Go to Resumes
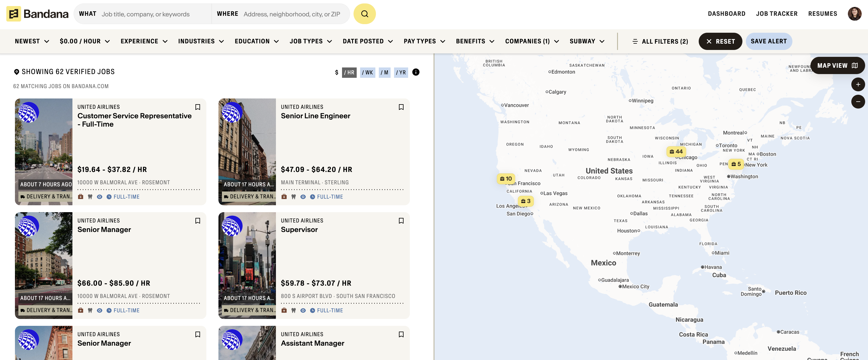 (x=822, y=14)
